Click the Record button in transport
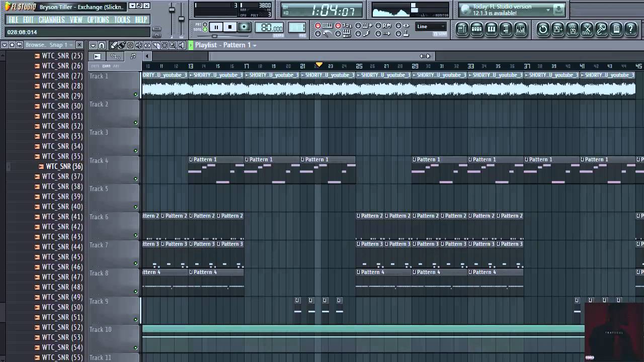 click(x=244, y=27)
